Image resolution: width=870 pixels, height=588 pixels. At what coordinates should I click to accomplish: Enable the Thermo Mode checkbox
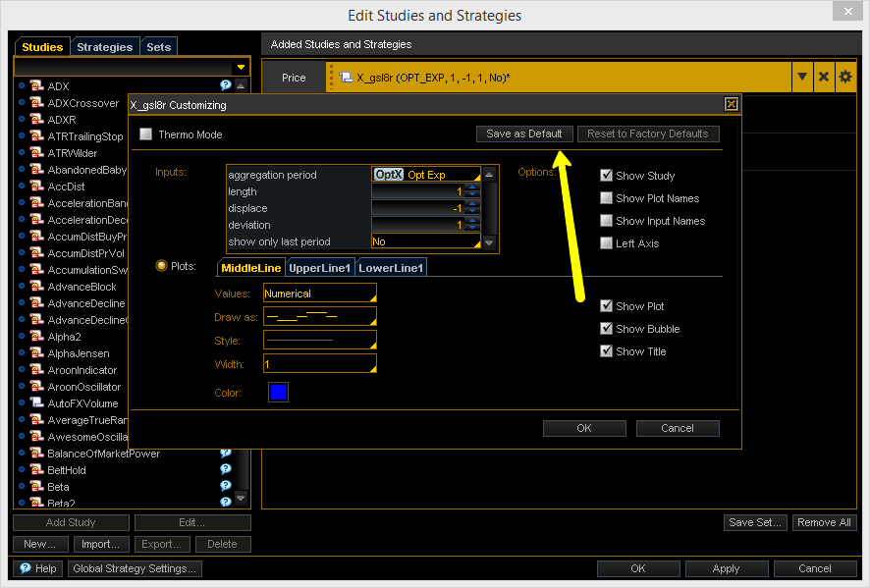coord(146,134)
